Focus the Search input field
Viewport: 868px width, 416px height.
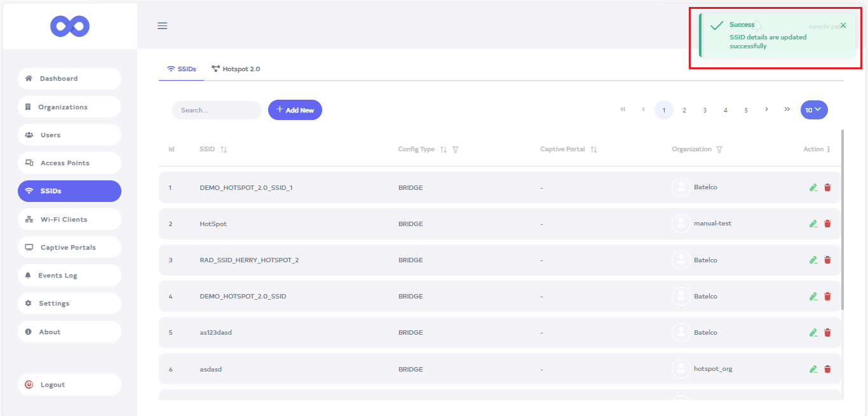[216, 110]
